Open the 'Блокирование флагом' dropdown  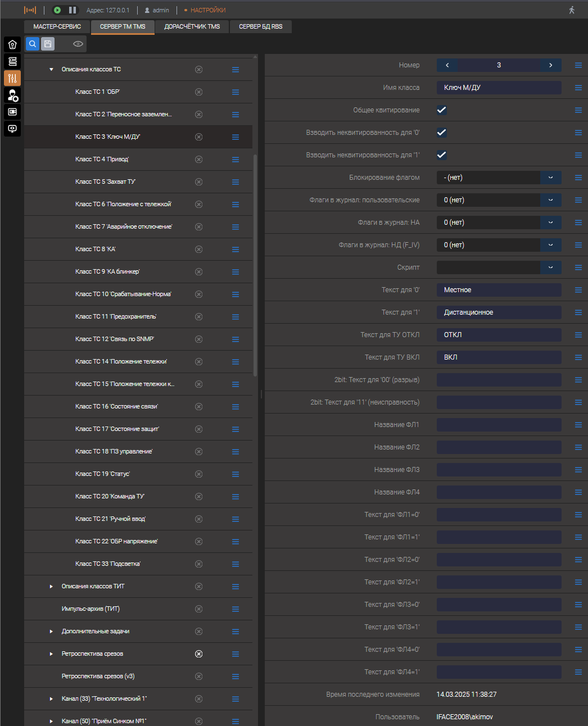(x=550, y=178)
